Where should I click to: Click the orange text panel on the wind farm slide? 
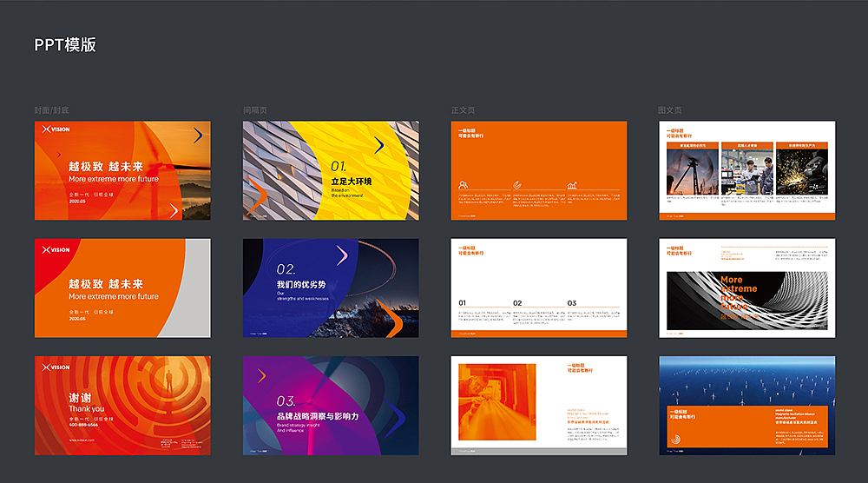tap(746, 427)
